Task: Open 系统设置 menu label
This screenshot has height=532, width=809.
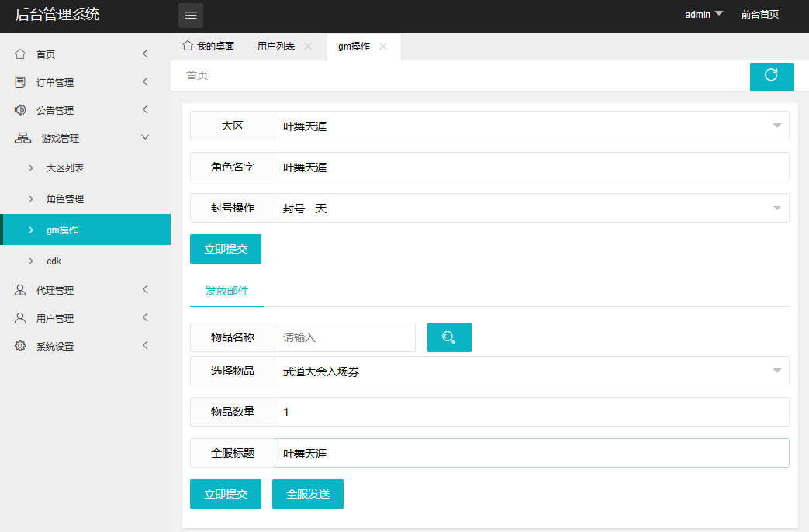Action: 55,346
